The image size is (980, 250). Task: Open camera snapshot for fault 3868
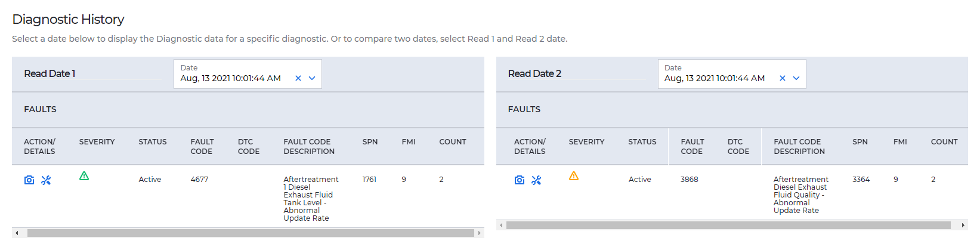pos(520,180)
